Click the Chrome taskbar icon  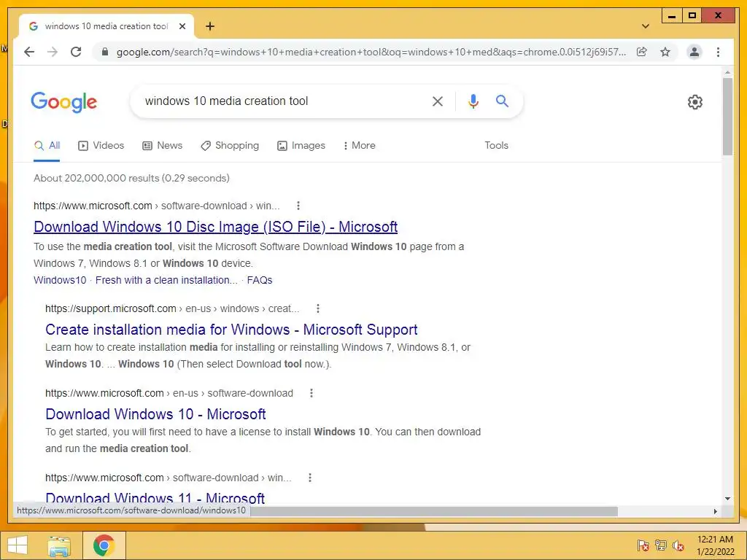(104, 545)
